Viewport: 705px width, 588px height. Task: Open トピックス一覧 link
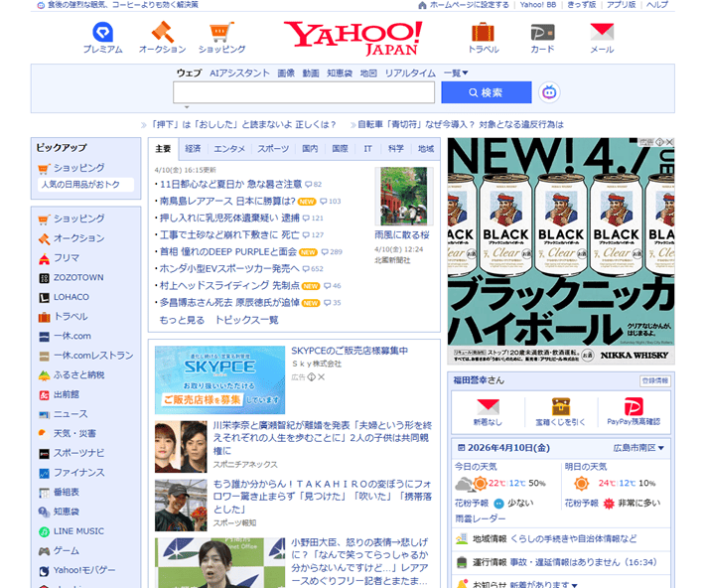pyautogui.click(x=246, y=320)
